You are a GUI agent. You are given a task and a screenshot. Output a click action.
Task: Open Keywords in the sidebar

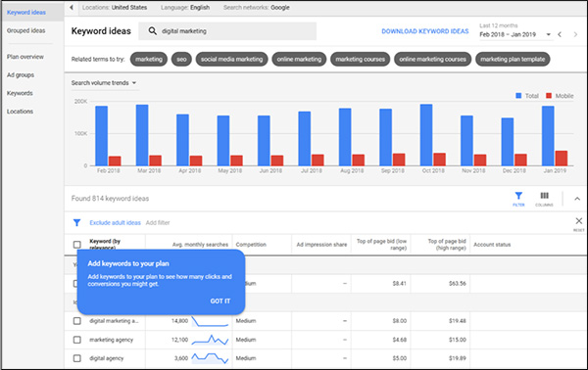coord(20,93)
